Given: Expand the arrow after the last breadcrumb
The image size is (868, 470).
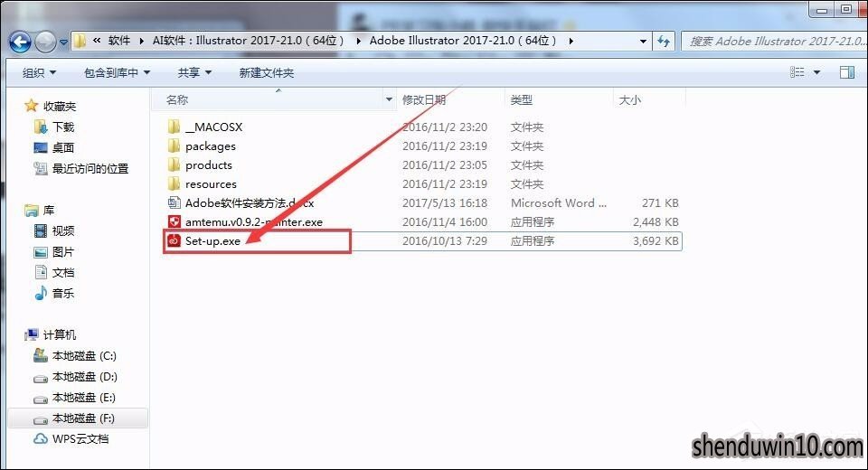Looking at the screenshot, I should (571, 41).
